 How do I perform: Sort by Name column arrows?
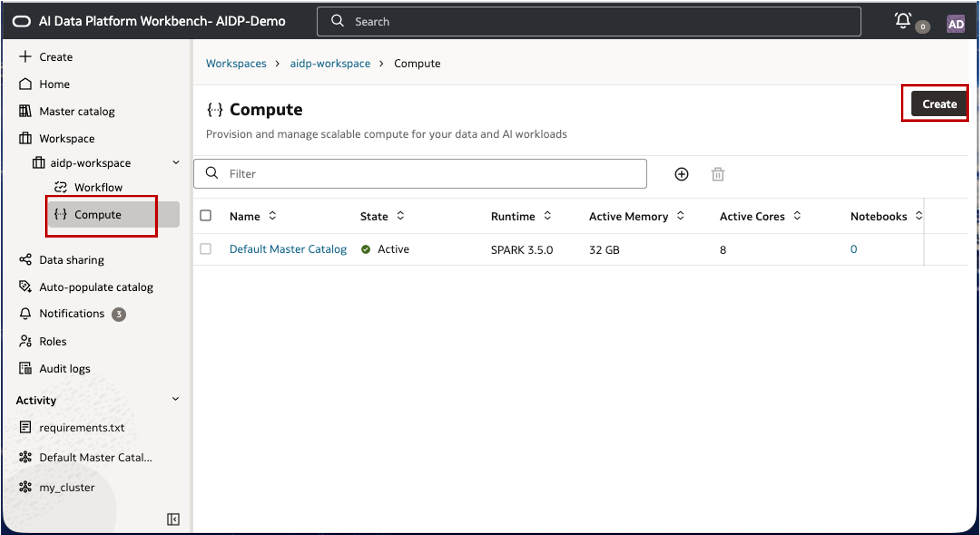click(x=272, y=216)
